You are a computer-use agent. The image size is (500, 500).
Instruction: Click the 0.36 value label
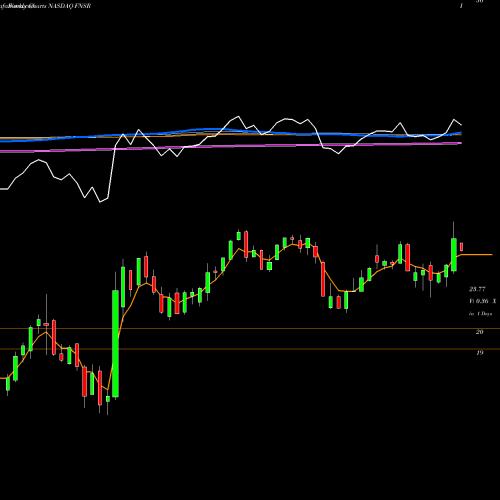point(482,301)
